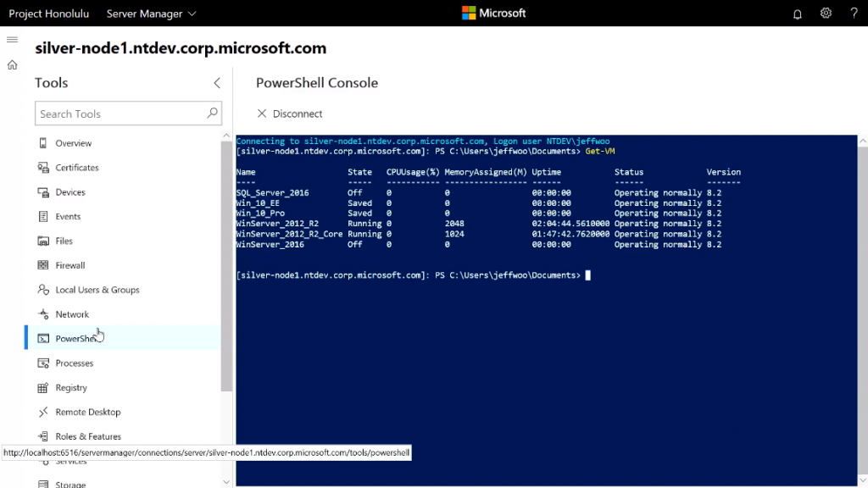The width and height of the screenshot is (868, 488).
Task: Open the Certificates tool
Action: click(77, 168)
